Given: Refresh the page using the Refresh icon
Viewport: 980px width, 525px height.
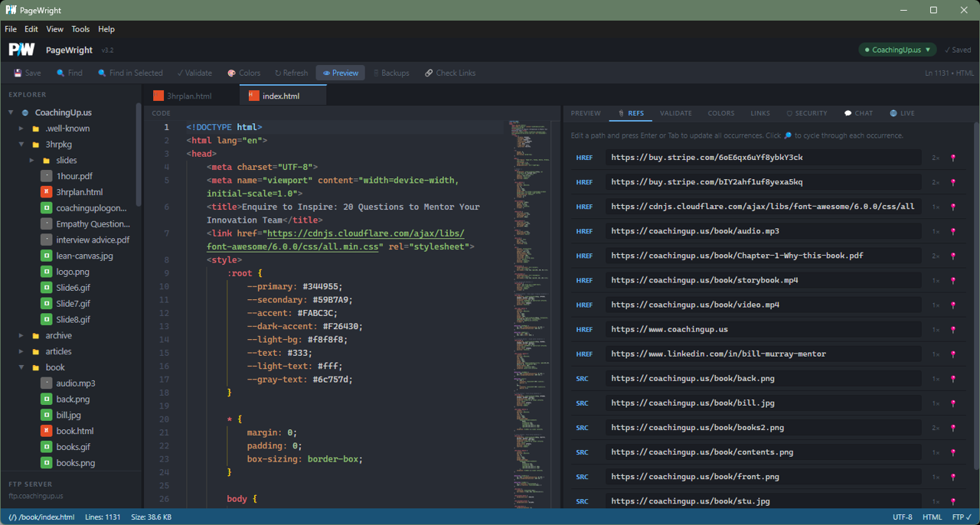Looking at the screenshot, I should [x=278, y=73].
